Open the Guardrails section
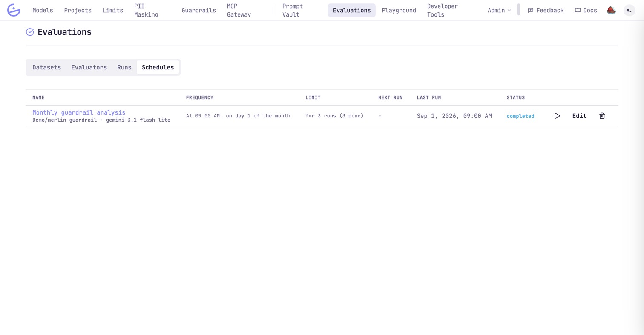 tap(198, 10)
